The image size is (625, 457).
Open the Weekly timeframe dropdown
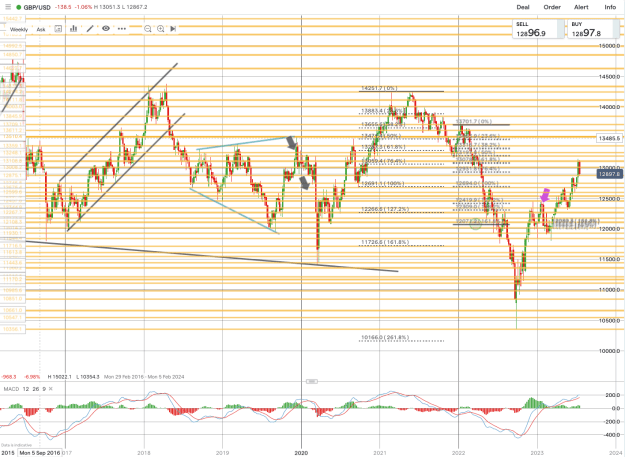tap(19, 29)
